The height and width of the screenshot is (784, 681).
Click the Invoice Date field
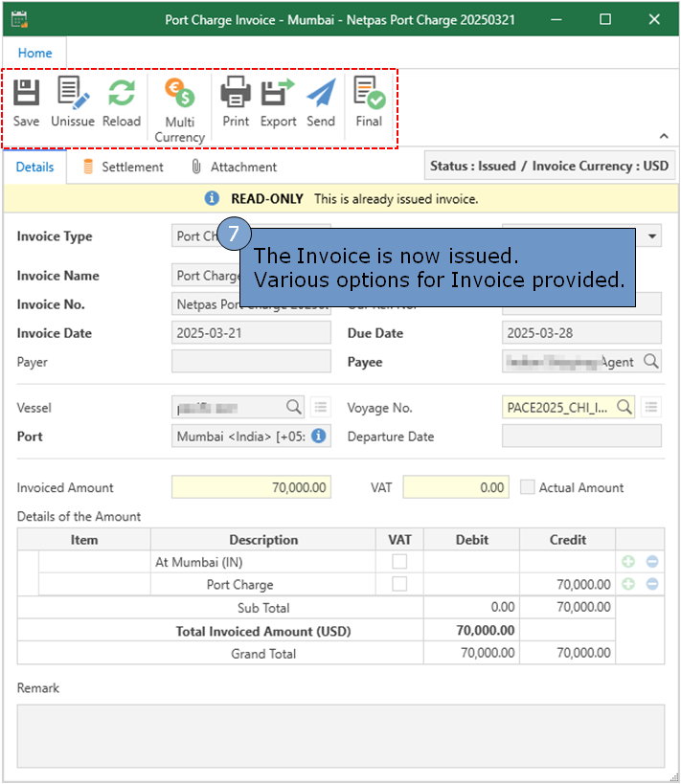click(x=251, y=333)
